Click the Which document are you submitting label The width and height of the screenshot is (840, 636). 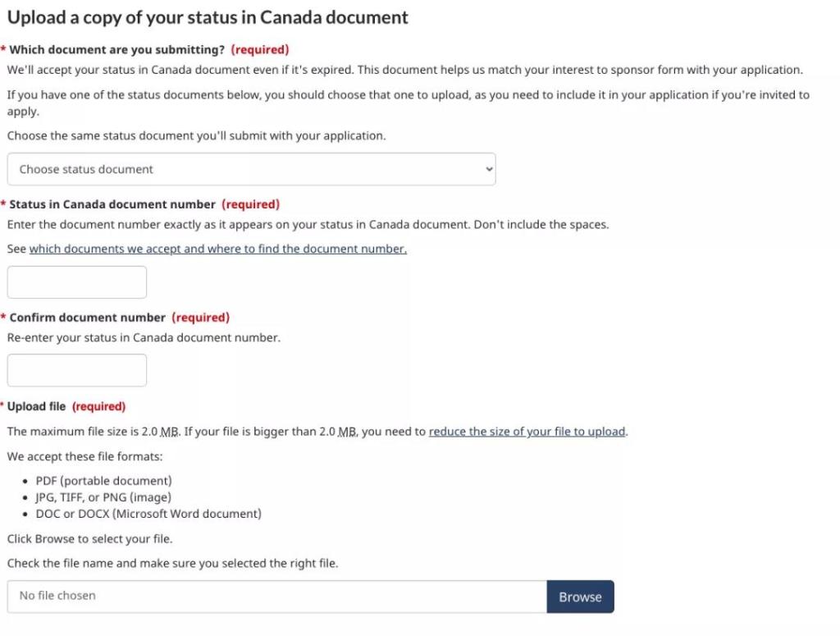(x=116, y=49)
